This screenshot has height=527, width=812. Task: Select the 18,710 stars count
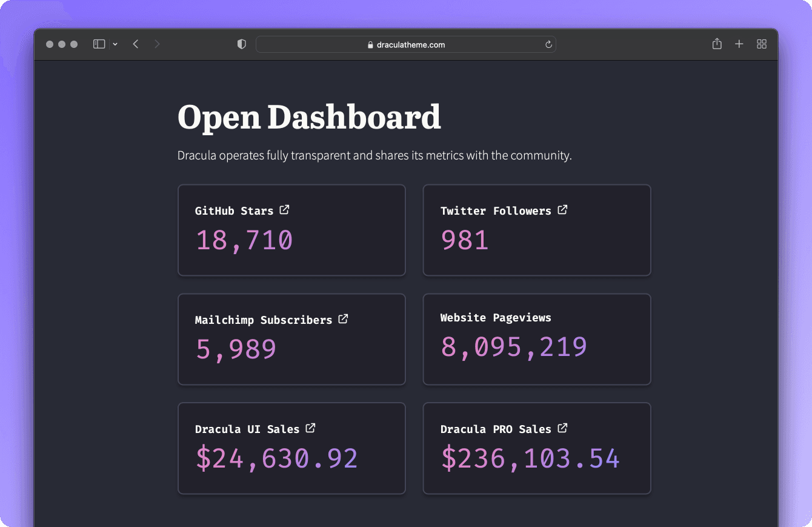[244, 240]
